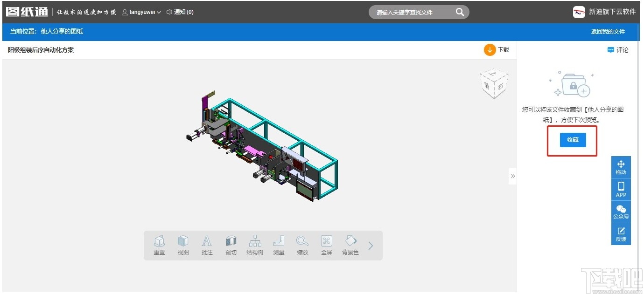Open the tangyuwei user dropdown

point(141,12)
